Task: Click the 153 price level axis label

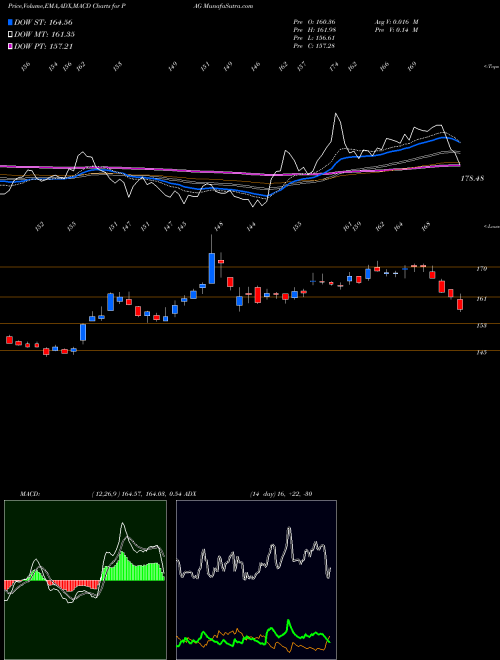Action: 481,325
